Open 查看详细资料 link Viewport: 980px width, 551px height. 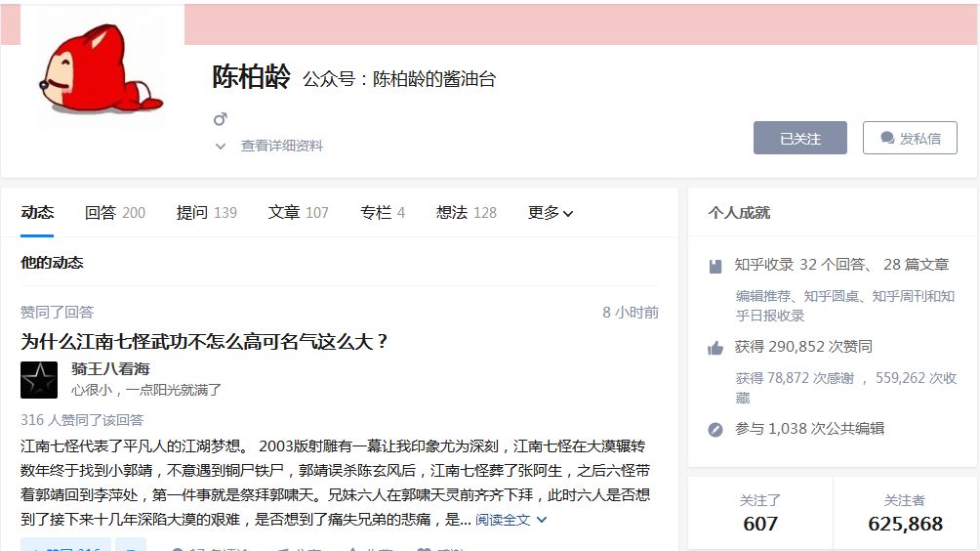[x=282, y=146]
